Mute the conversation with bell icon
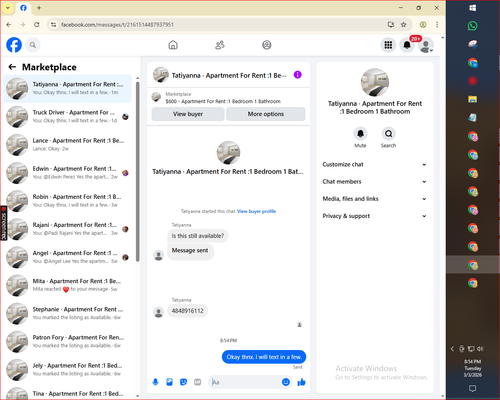This screenshot has height=400, width=500. click(x=360, y=134)
